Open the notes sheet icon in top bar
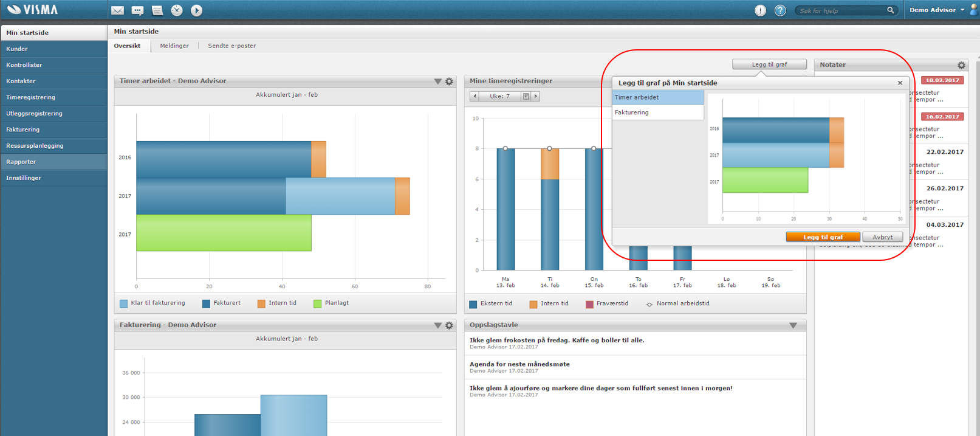Viewport: 980px width, 436px height. (x=157, y=10)
